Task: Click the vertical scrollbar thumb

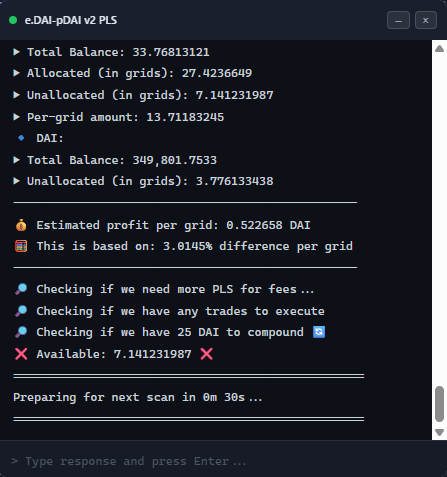Action: tap(439, 404)
